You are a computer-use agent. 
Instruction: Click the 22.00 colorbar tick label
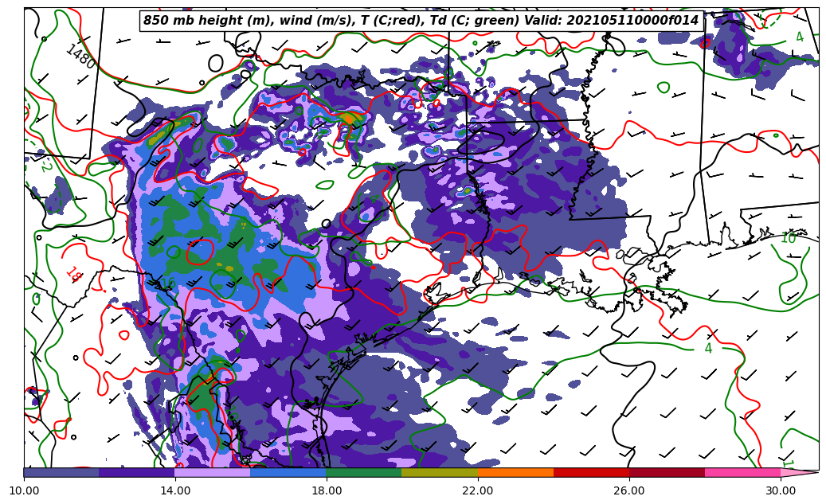click(x=478, y=491)
